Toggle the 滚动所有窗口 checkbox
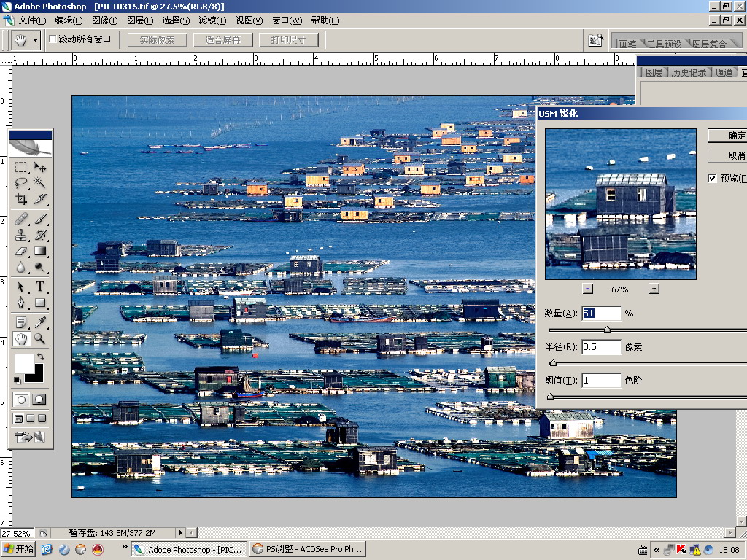Screen dimensions: 747x560 tap(53, 39)
